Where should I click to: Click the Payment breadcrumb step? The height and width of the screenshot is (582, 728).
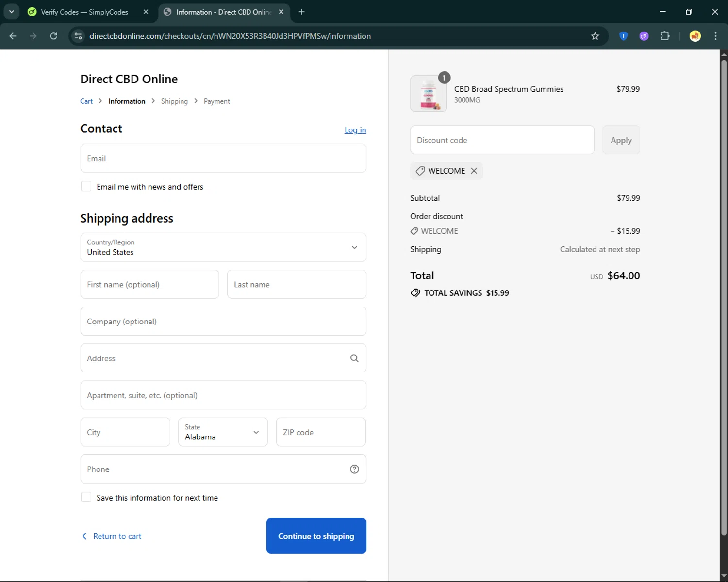217,101
